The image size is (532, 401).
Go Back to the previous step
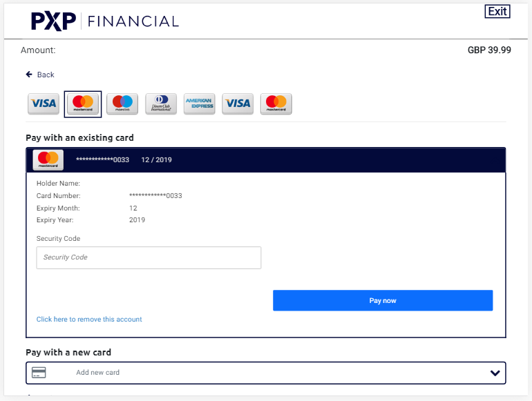click(x=40, y=75)
